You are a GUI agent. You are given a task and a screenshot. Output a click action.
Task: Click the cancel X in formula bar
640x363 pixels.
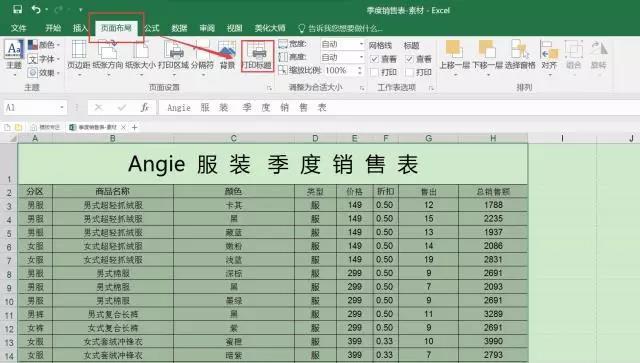(x=98, y=107)
